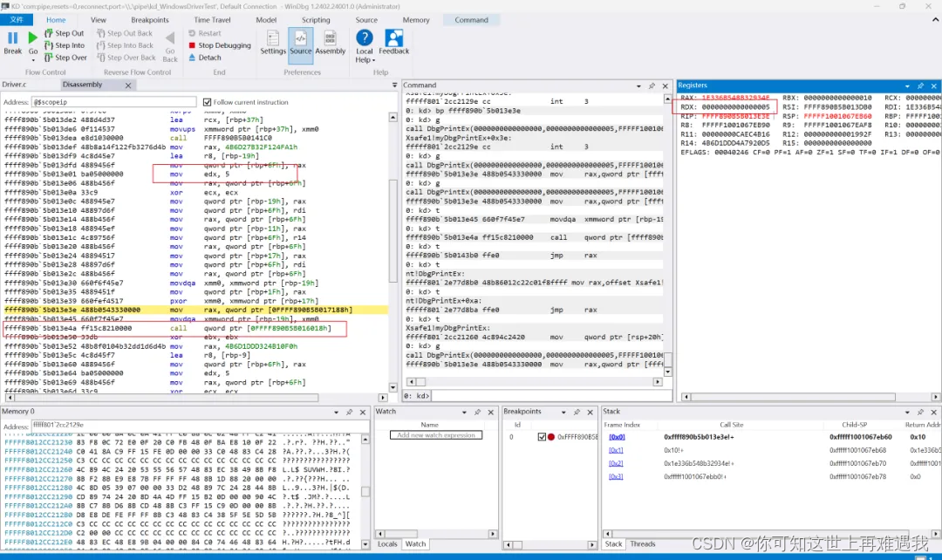Switch to the Threads tab
942x560 pixels.
tap(643, 543)
